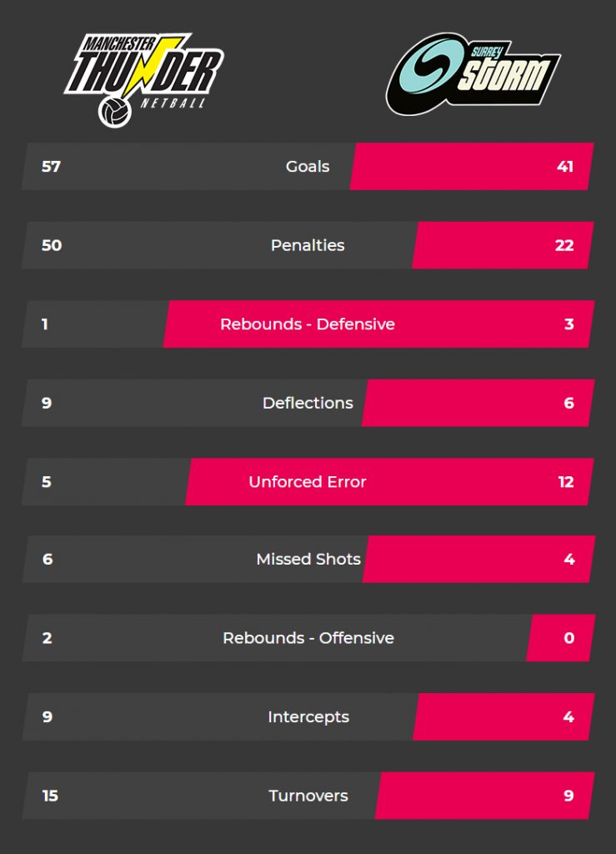Select the Rebounds - Defensive label

[308, 324]
